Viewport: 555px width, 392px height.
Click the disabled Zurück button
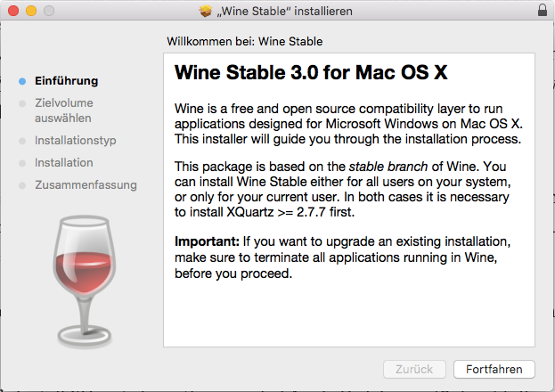pyautogui.click(x=414, y=370)
